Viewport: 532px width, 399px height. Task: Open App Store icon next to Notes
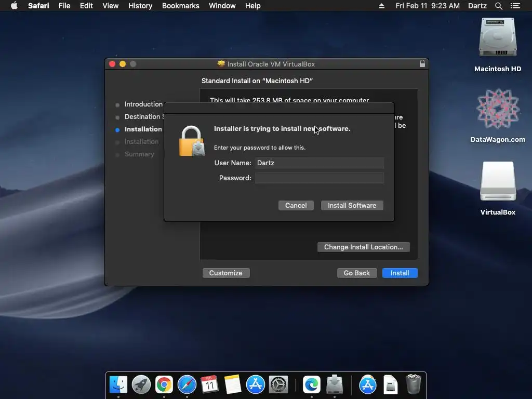255,384
